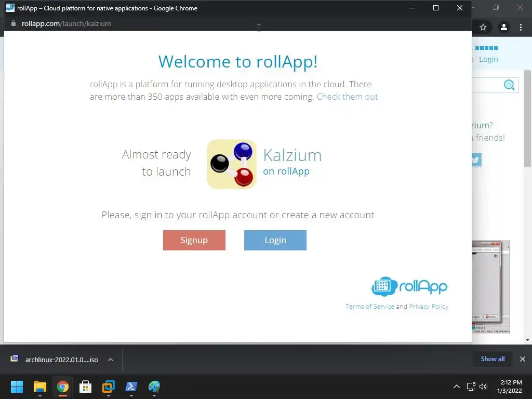532x399 pixels.
Task: Maximize the rollApp popup window
Action: [436, 8]
